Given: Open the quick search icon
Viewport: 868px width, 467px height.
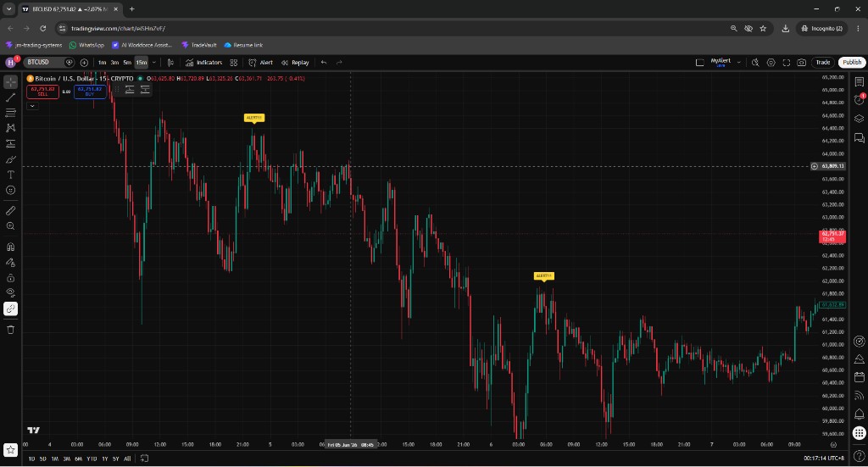Looking at the screenshot, I should [755, 63].
